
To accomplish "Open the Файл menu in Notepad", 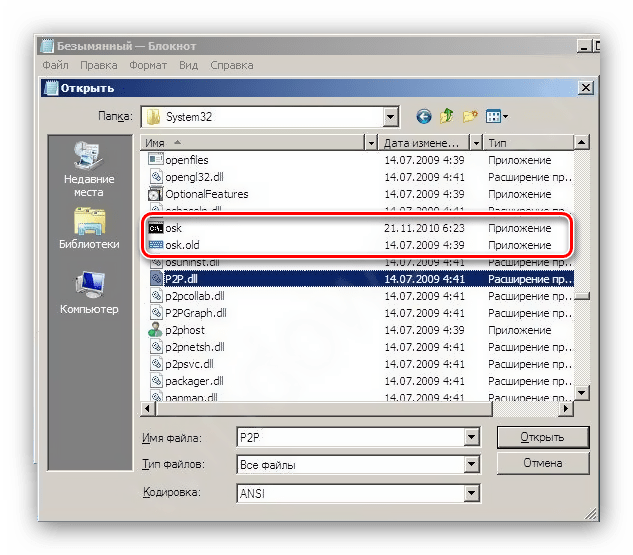I will tap(55, 65).
